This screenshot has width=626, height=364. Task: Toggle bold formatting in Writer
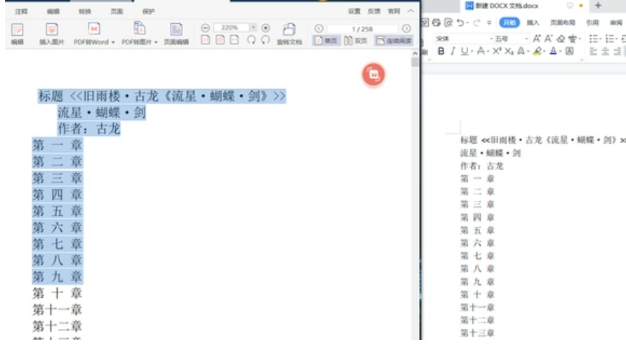441,51
